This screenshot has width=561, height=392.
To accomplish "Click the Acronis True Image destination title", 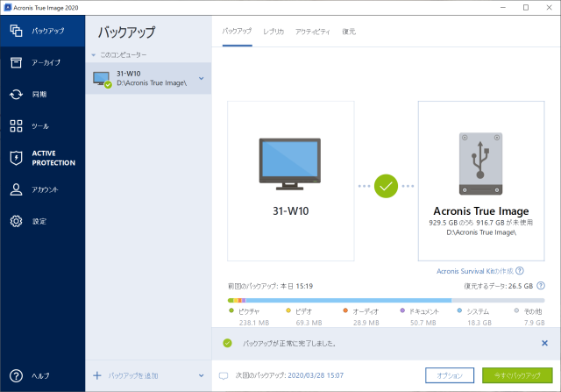I will coord(481,210).
